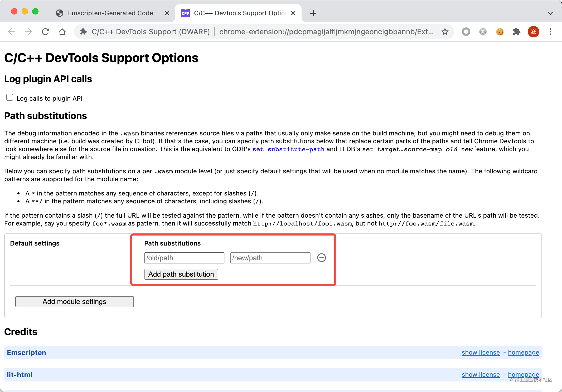The height and width of the screenshot is (392, 562).
Task: Click the lit-html credit heading
Action: (x=20, y=375)
